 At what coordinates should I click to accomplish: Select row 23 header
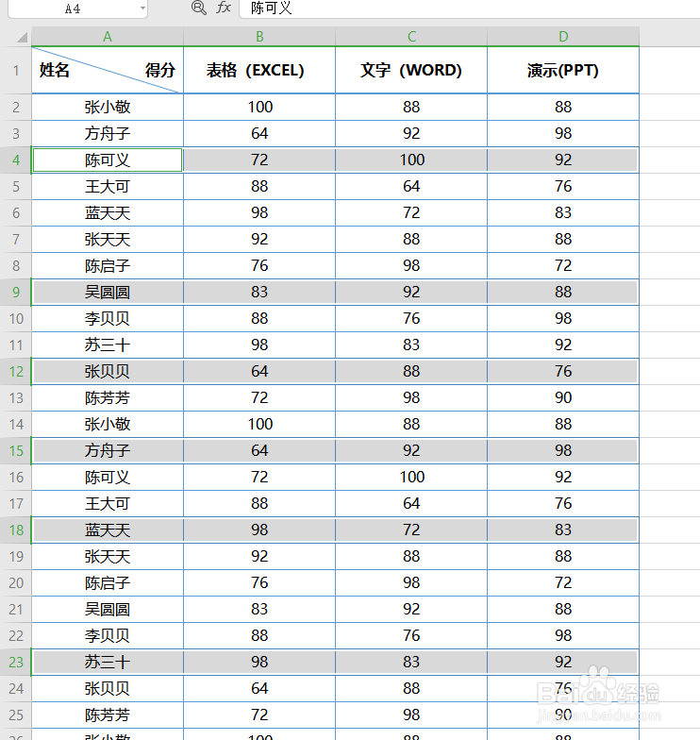click(15, 663)
